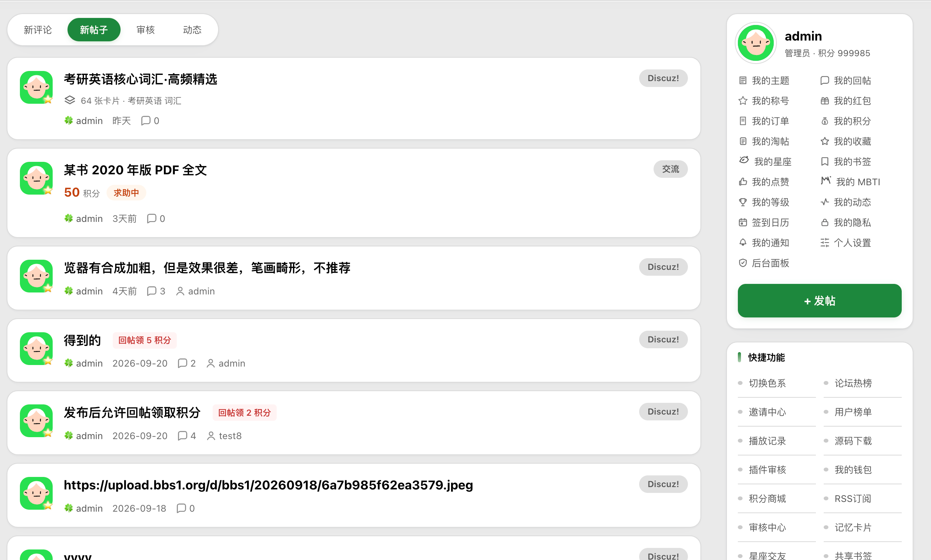Image resolution: width=931 pixels, height=560 pixels.
Task: Click the 我的收藏 star icon
Action: (824, 142)
